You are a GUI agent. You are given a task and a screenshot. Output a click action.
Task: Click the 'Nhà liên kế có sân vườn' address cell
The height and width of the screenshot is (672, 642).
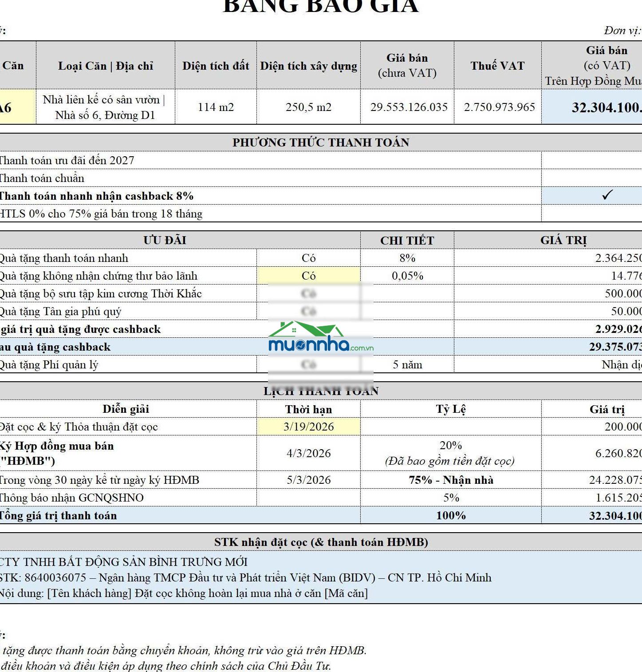[105, 107]
